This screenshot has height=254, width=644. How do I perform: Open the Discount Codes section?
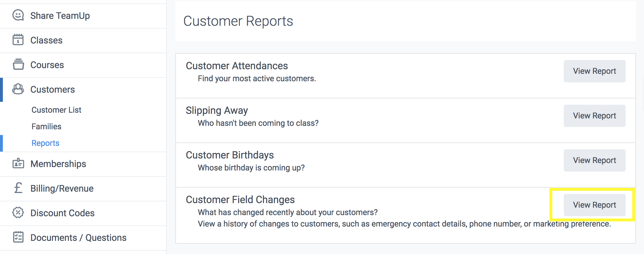click(62, 213)
